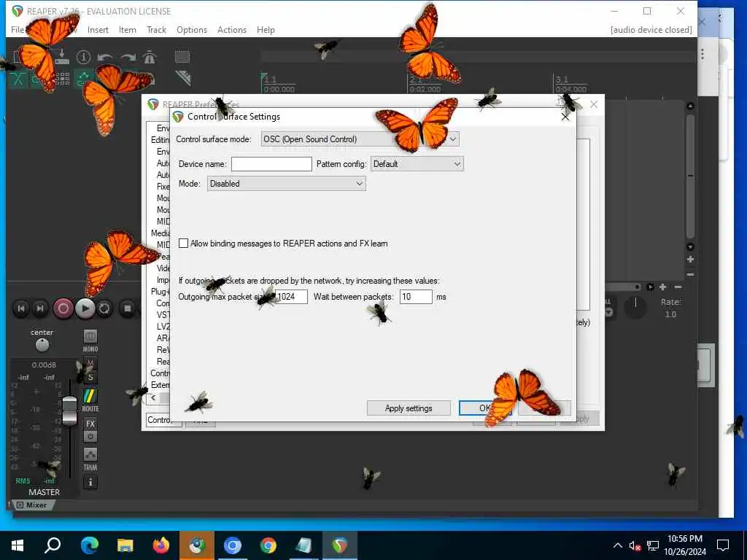Toggle the auto-crossfade X icon
This screenshot has width=747, height=560.
[18, 79]
